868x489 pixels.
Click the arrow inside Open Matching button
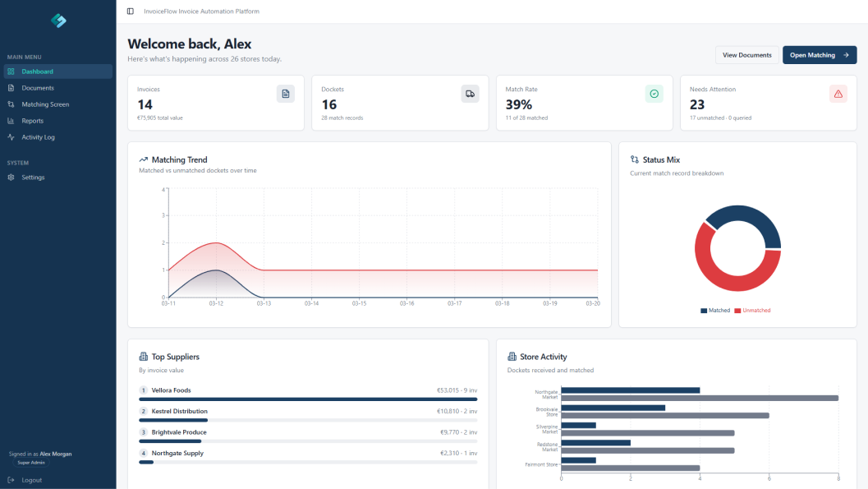846,55
